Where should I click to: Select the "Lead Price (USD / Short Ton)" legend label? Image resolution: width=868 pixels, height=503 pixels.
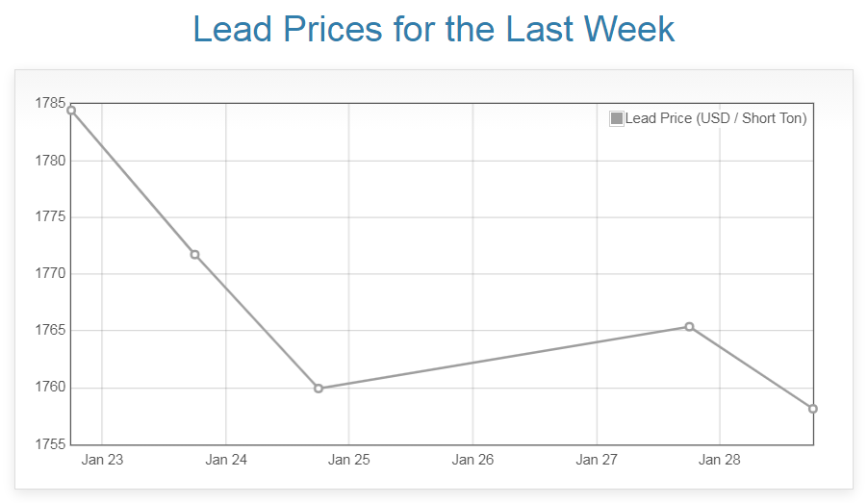(x=716, y=118)
